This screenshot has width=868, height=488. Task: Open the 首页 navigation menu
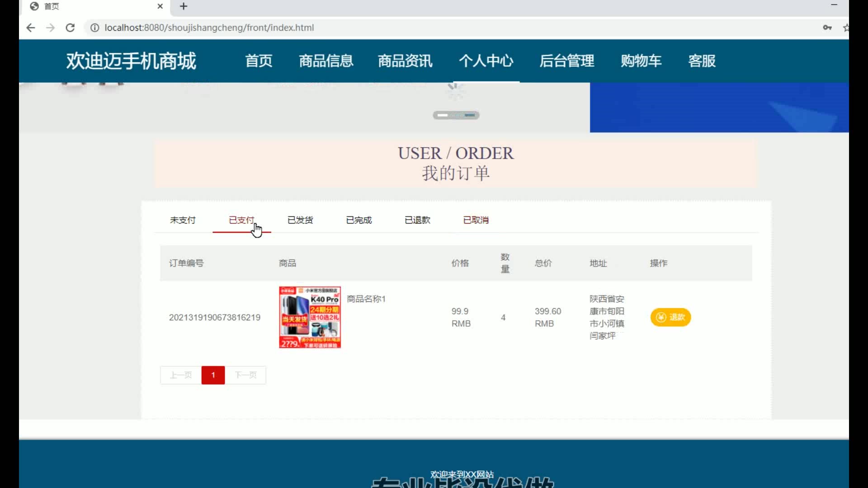259,61
